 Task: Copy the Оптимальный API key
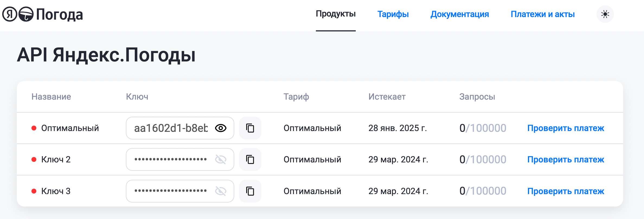[x=250, y=128]
